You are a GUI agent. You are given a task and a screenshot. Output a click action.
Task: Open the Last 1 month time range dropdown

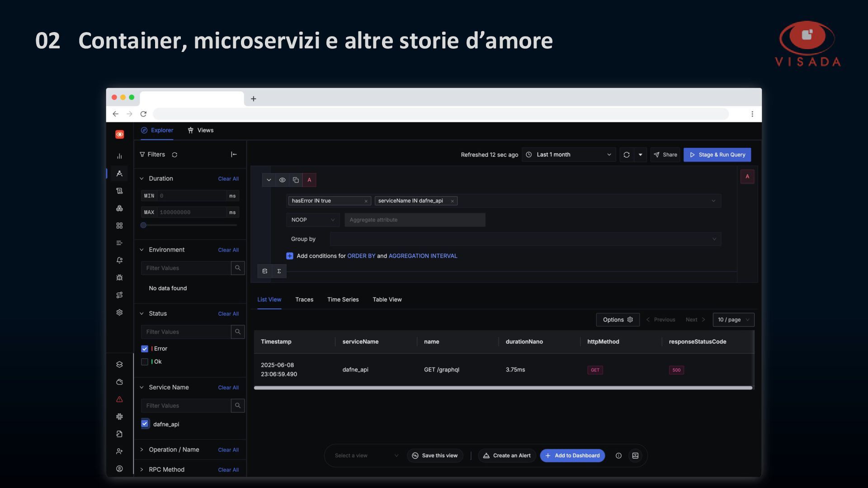point(569,155)
